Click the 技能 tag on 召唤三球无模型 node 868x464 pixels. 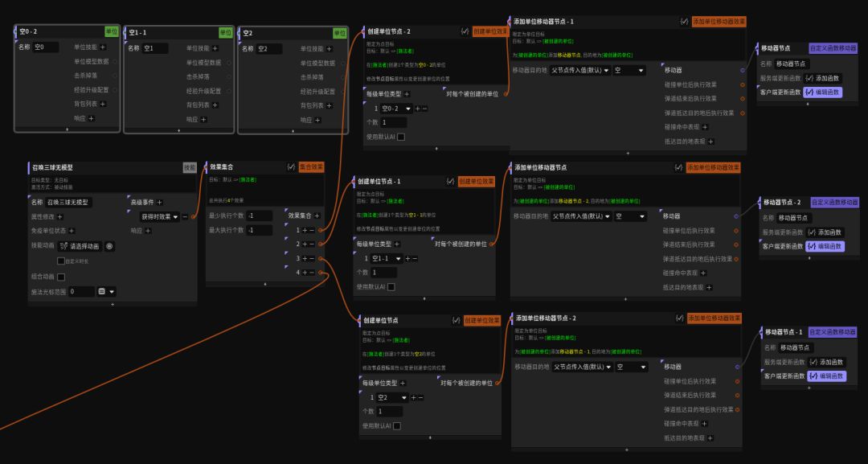190,167
